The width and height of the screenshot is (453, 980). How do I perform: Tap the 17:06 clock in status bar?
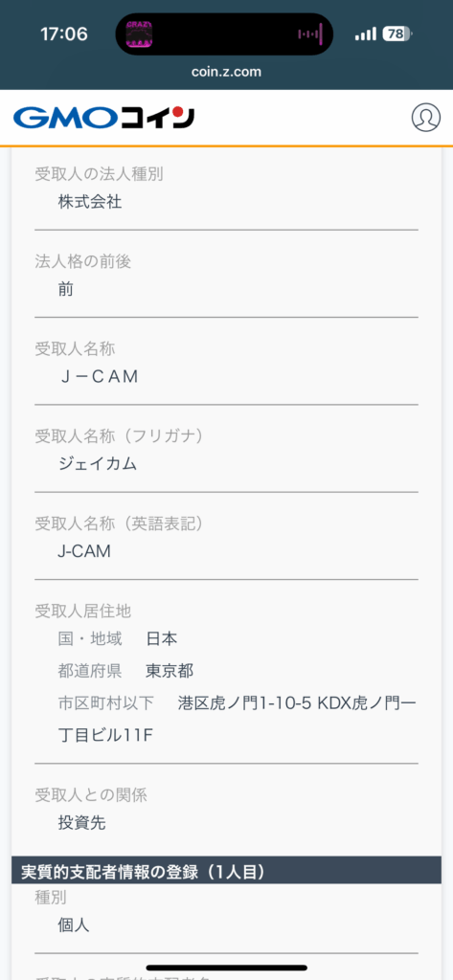(64, 33)
